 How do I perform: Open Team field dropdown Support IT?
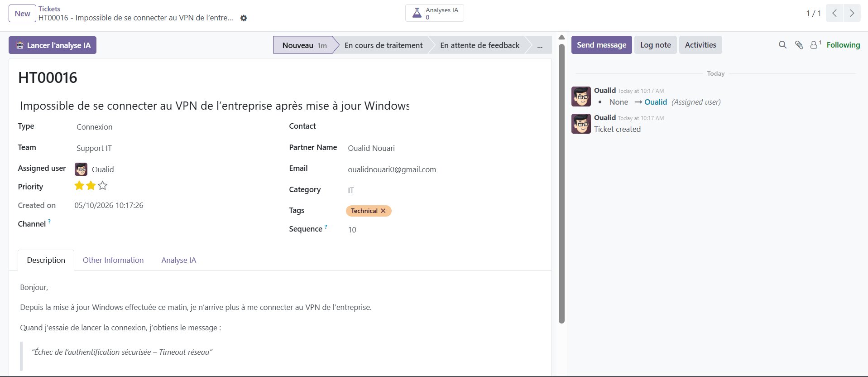174,148
